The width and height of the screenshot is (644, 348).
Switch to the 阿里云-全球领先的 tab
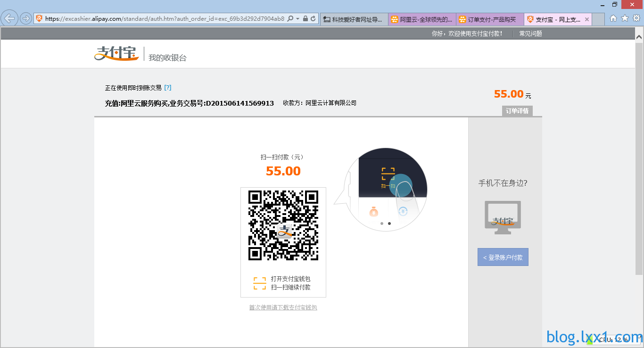422,19
